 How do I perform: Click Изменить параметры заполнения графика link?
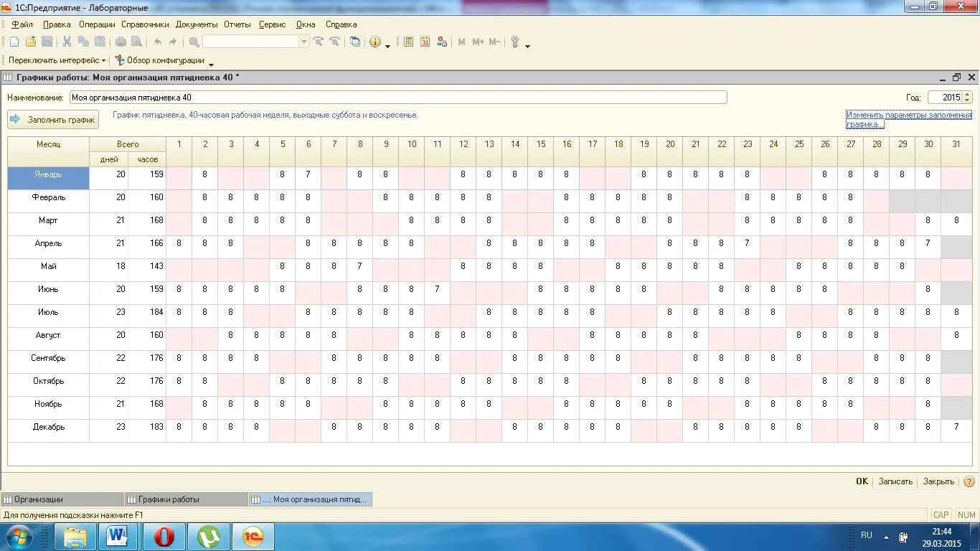(x=909, y=119)
